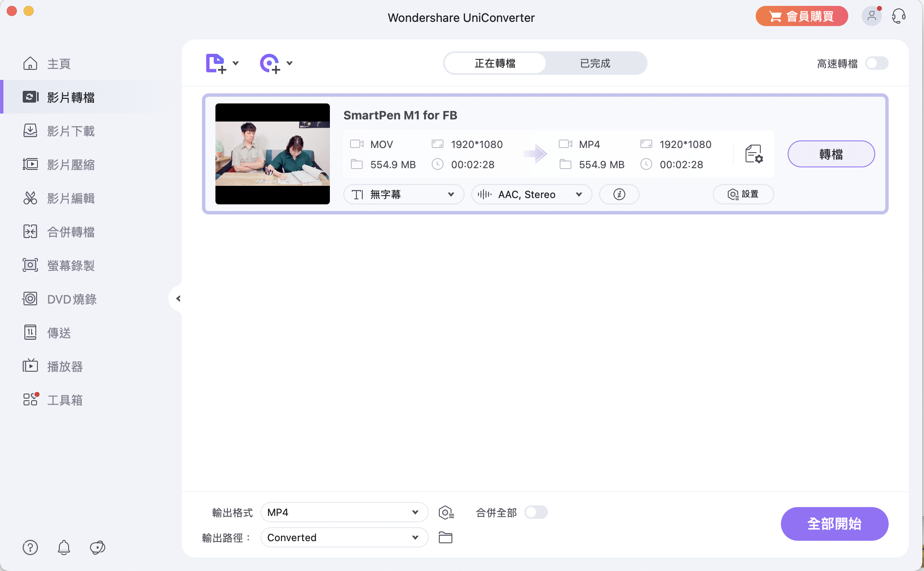Expand the 無字幕 subtitle dropdown
The image size is (924, 571).
tap(404, 194)
